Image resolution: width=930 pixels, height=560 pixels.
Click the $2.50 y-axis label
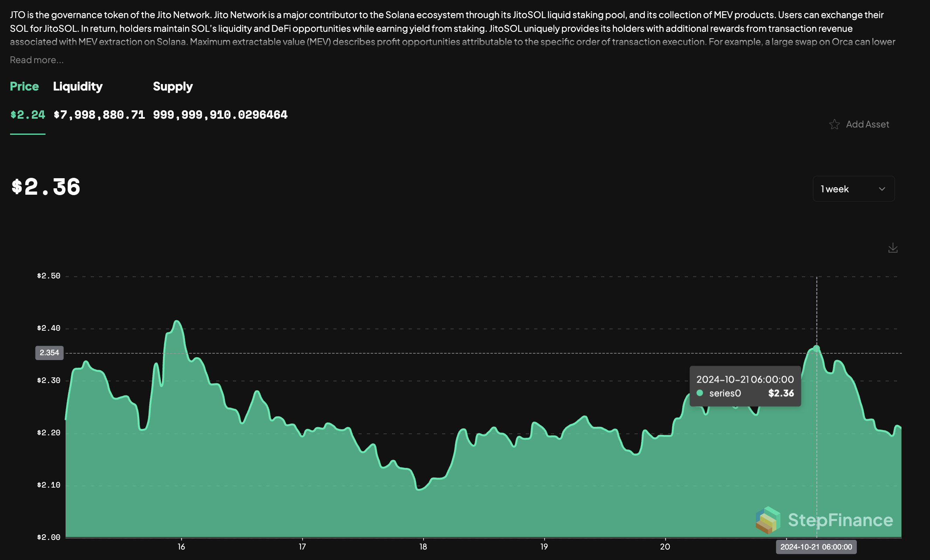point(49,276)
